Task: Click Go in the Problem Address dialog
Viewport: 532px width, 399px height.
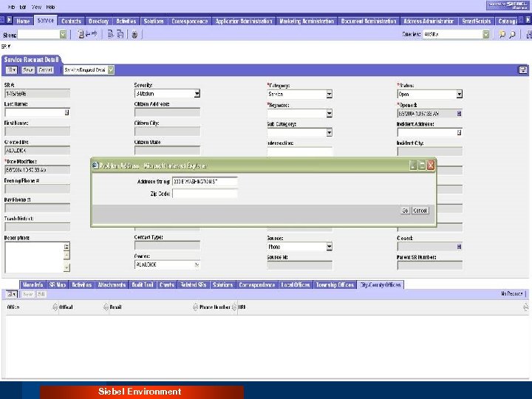Action: click(x=405, y=211)
